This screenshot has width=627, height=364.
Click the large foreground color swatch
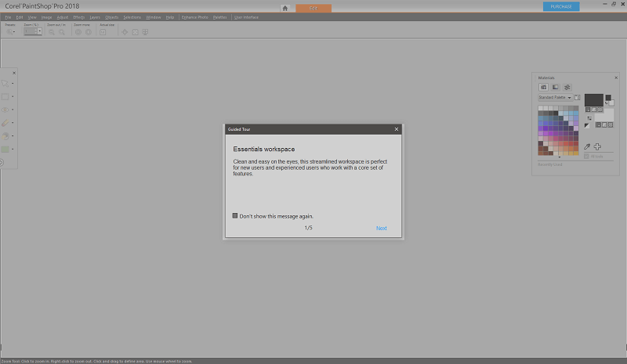(x=594, y=100)
